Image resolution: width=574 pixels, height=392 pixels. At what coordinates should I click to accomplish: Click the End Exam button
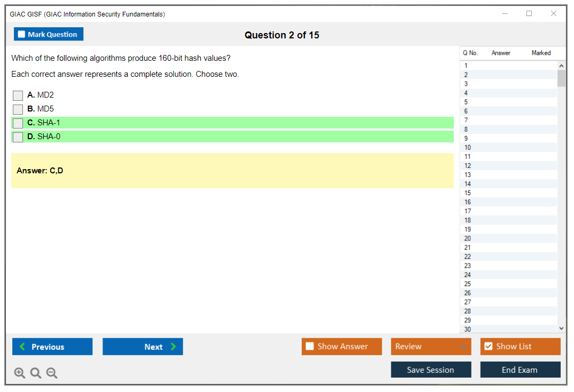pos(520,370)
